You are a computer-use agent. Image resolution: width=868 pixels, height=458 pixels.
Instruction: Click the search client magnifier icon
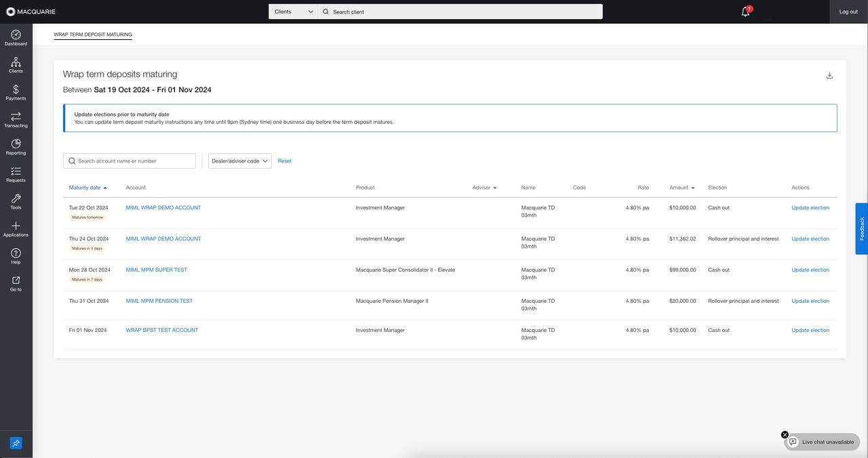325,12
